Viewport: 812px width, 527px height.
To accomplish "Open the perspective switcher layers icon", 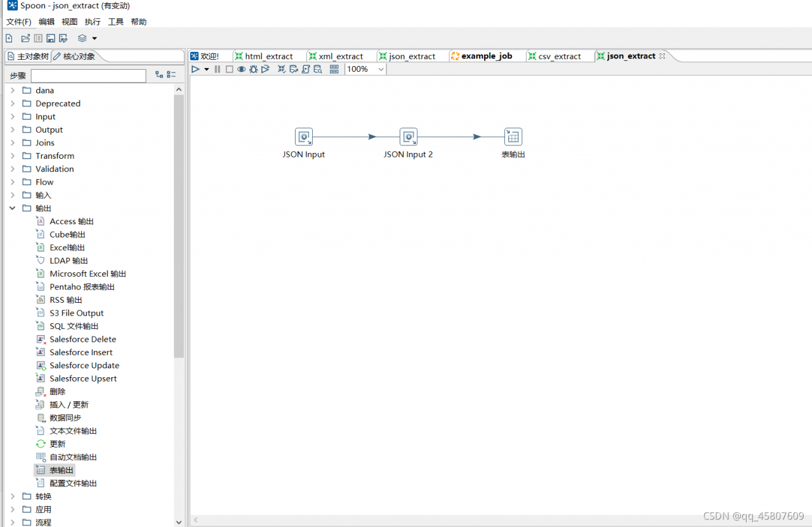I will (82, 39).
